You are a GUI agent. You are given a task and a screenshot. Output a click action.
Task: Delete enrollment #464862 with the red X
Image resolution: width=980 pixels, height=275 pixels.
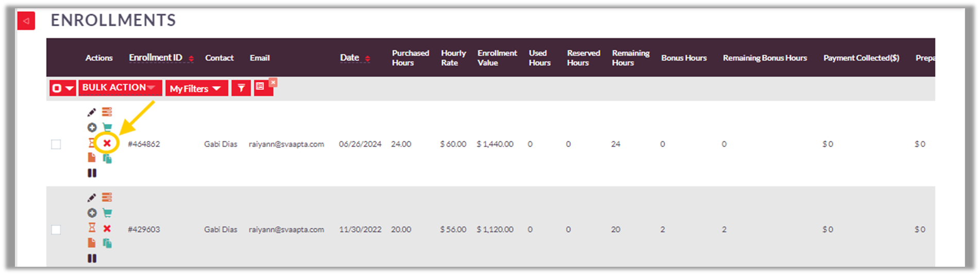pos(107,143)
